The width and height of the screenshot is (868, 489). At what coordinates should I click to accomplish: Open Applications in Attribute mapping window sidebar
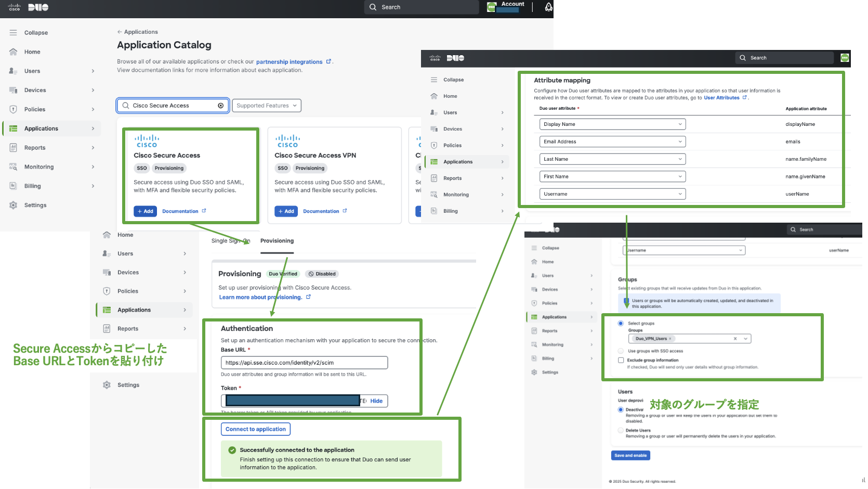click(467, 162)
